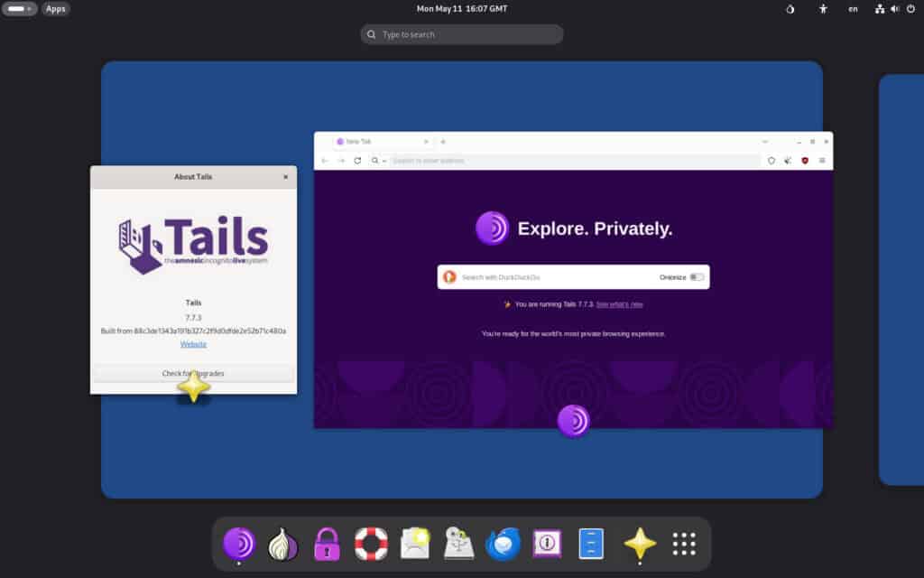Launch Tor Browser from the dock

(239, 543)
